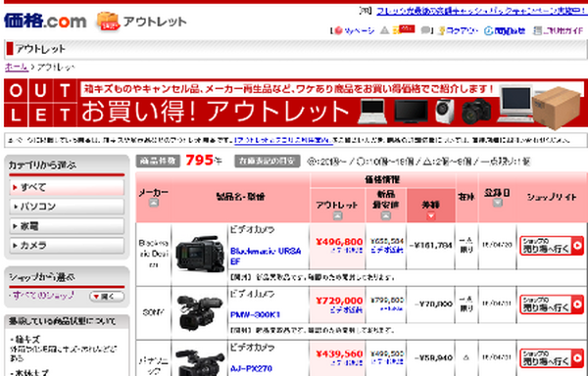Open Blackmagic URSA EF product thumbnail
This screenshot has height=376, width=588.
pyautogui.click(x=200, y=254)
